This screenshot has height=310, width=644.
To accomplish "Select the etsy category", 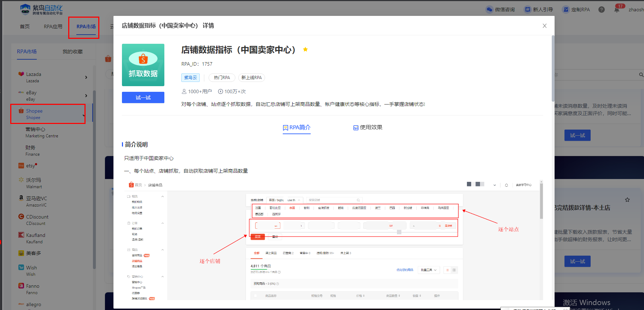I will tap(30, 166).
